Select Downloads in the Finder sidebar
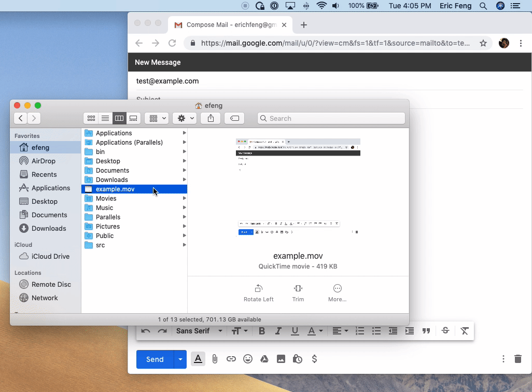This screenshot has width=532, height=392. pos(49,228)
